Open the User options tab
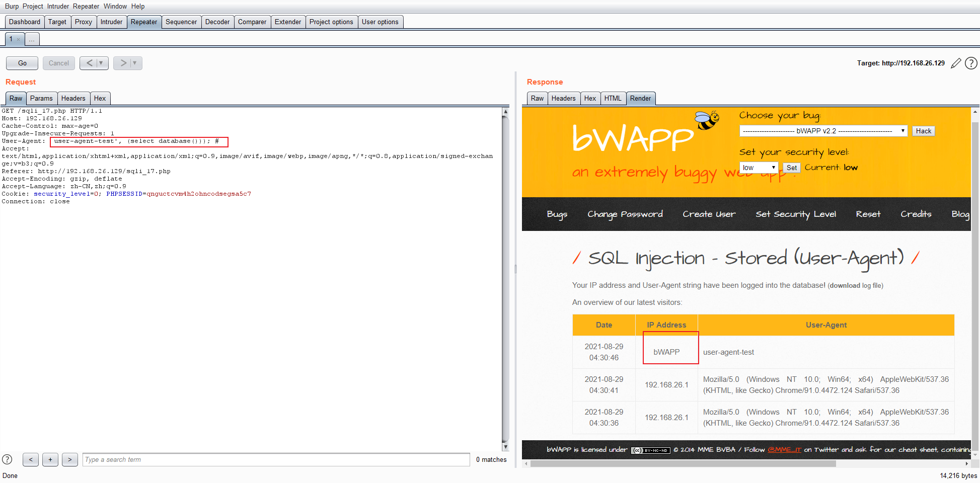 click(x=380, y=22)
